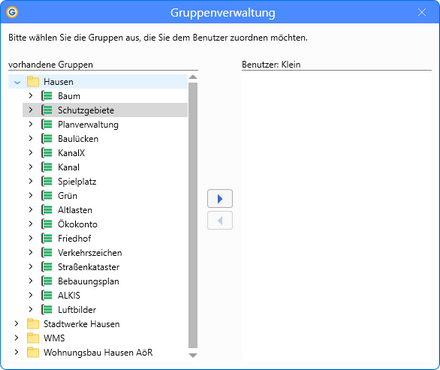Click the green group icon beside Ökokonto
Viewport: 440px width, 370px height.
(x=47, y=224)
